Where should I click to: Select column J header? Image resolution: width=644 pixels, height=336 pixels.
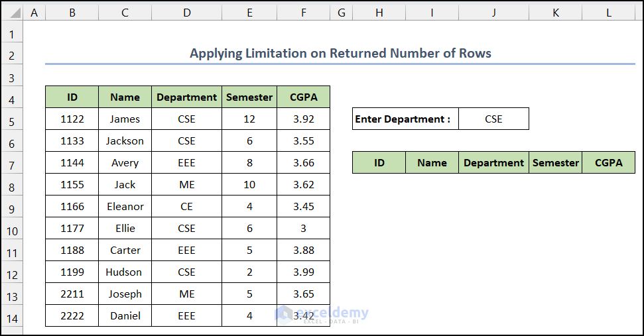493,12
